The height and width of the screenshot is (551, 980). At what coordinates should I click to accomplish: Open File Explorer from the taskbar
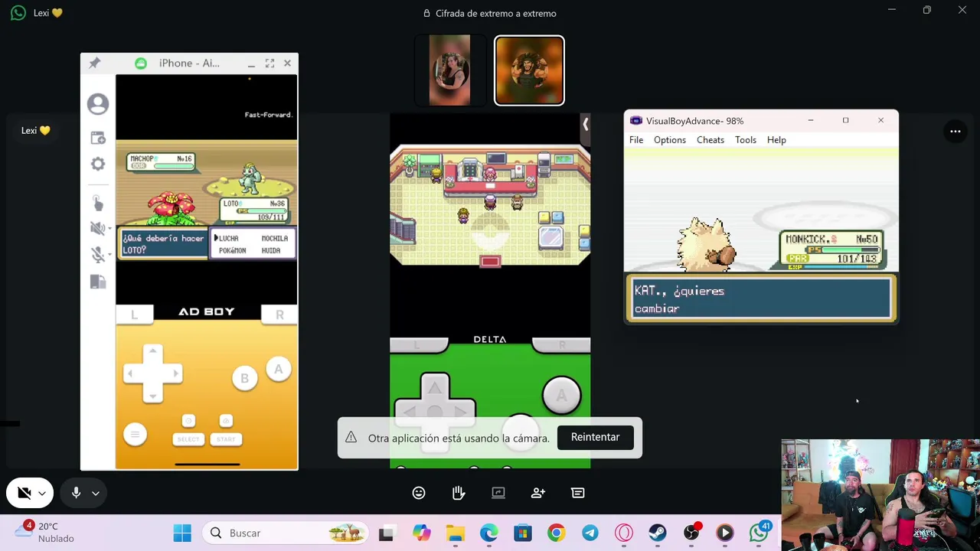coord(456,533)
